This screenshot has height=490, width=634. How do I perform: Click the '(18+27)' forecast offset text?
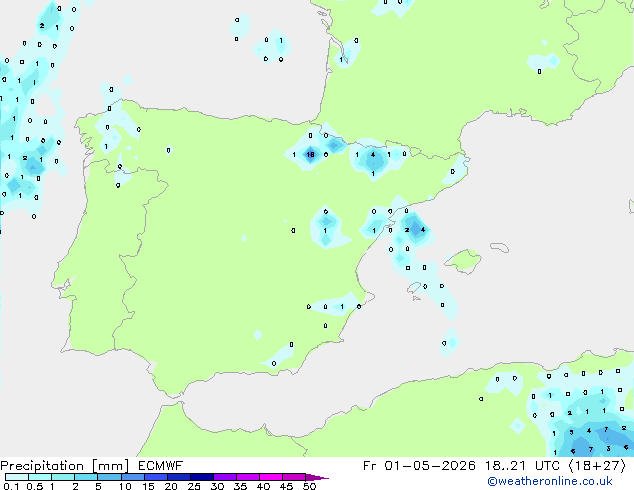click(597, 466)
